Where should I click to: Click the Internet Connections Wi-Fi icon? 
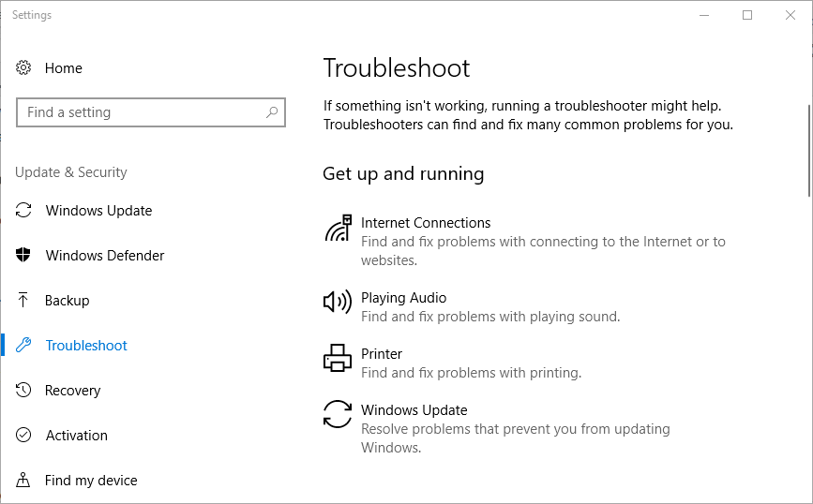(338, 230)
